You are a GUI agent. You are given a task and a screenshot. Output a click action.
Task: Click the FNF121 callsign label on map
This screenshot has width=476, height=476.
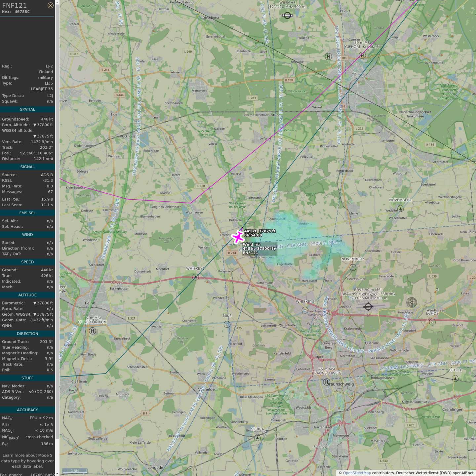(250, 253)
